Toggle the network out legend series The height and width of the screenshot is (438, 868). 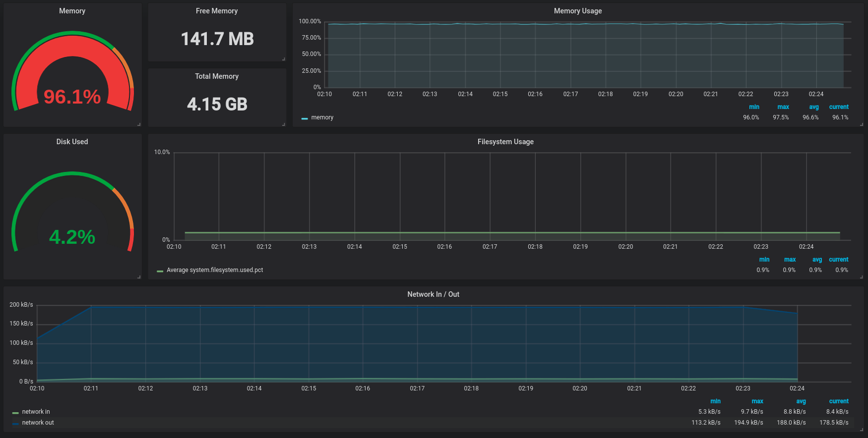[x=38, y=423]
